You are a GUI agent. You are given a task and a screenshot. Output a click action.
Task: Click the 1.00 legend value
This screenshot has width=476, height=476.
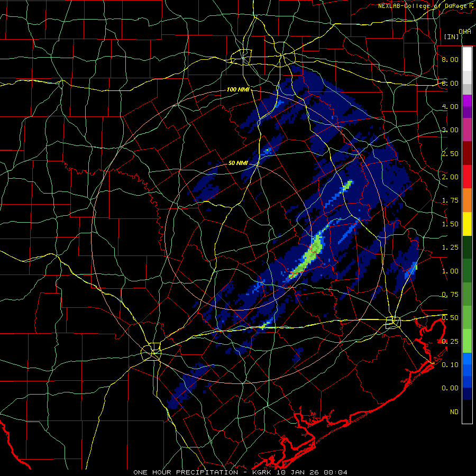(x=450, y=271)
